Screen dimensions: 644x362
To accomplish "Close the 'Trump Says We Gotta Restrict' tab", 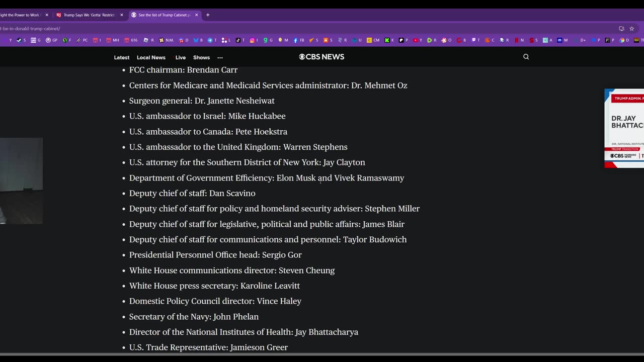I will coord(122,15).
